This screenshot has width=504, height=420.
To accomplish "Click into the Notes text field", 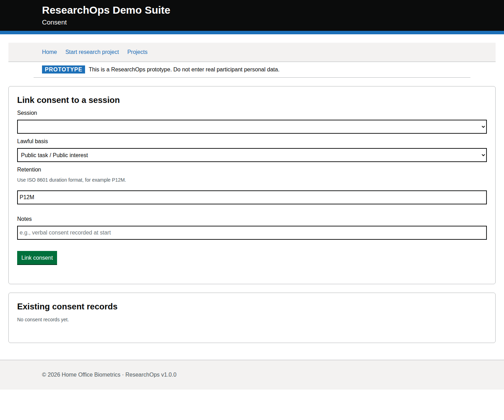I will (x=252, y=233).
